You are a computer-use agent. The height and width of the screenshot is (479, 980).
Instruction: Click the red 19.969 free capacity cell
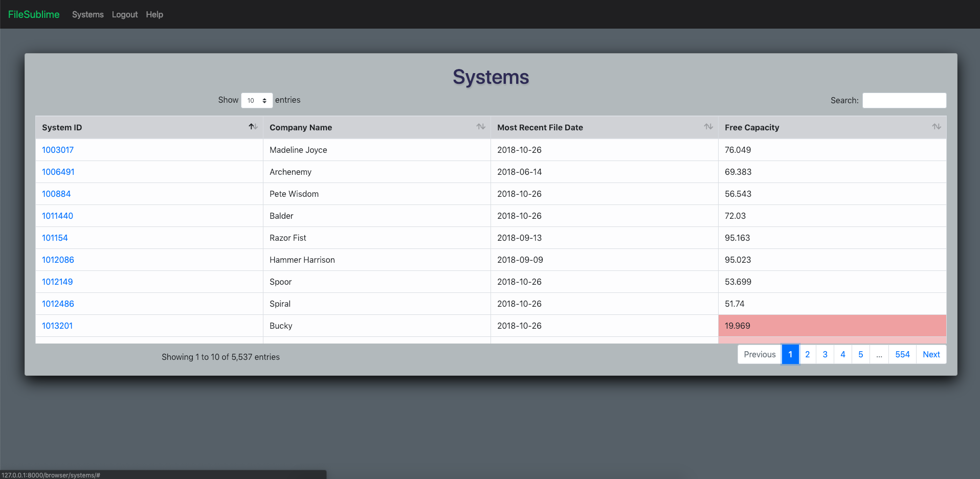(832, 326)
